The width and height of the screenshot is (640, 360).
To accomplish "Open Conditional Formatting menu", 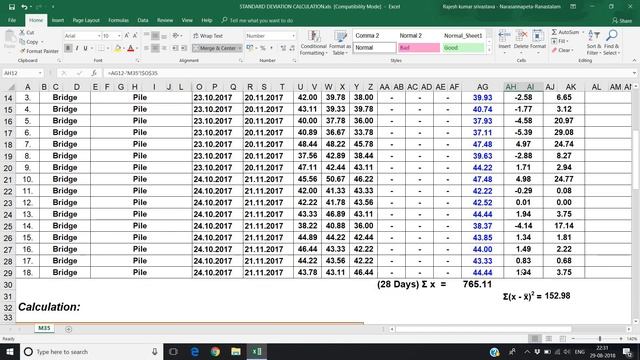I will click(x=313, y=42).
